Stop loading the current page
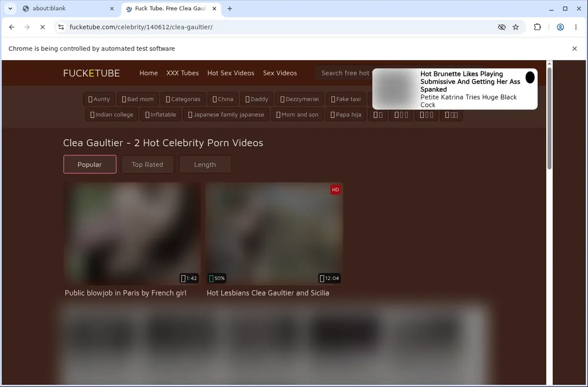Screen dimensions: 588x387 [x=42, y=27]
